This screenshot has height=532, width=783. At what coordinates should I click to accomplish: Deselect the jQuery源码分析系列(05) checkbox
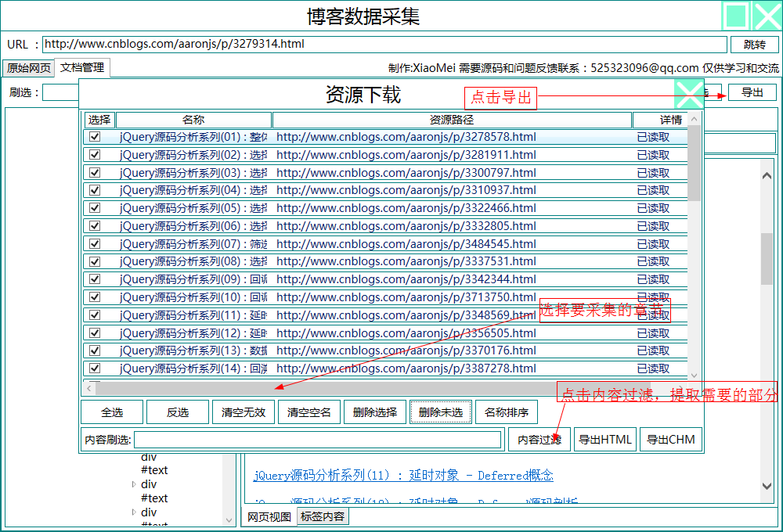coord(95,208)
